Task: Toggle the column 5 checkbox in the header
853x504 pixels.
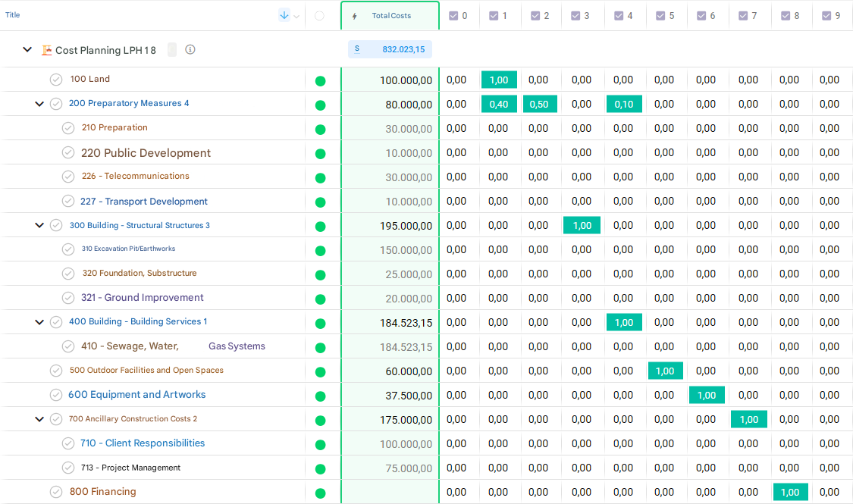Action: coord(660,16)
